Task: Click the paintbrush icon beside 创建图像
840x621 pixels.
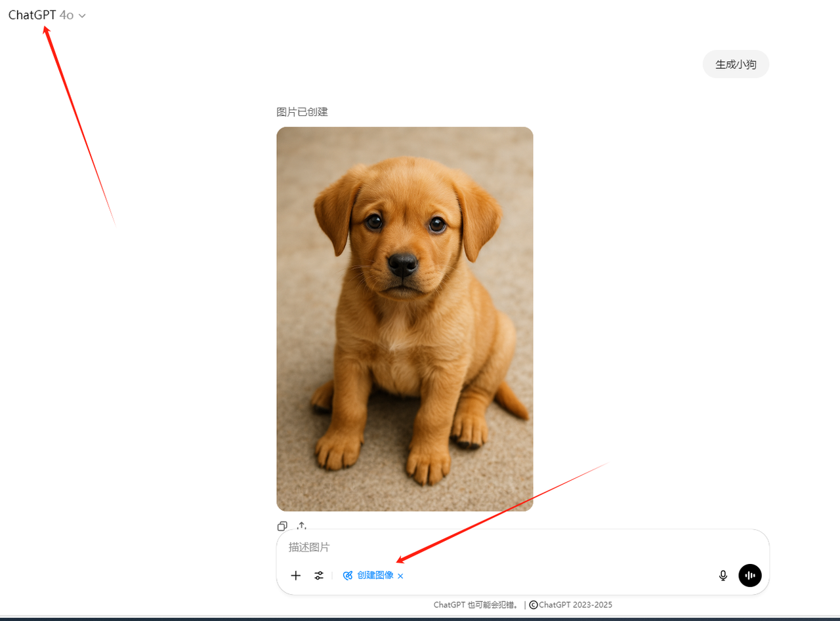Action: [348, 575]
